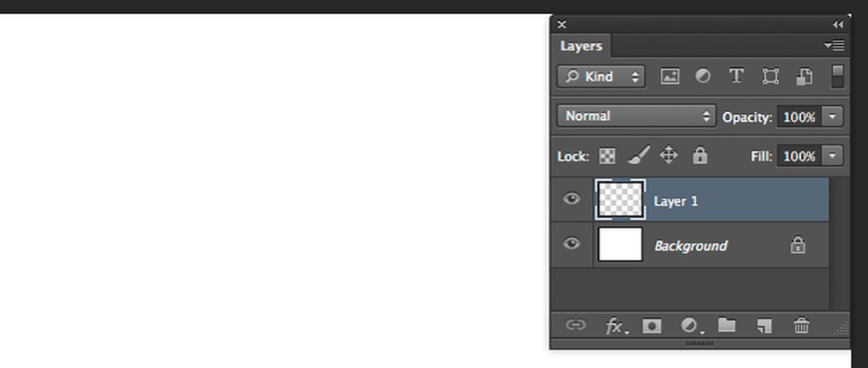This screenshot has height=368, width=868.
Task: Open the Layers panel flyout menu
Action: click(x=834, y=45)
